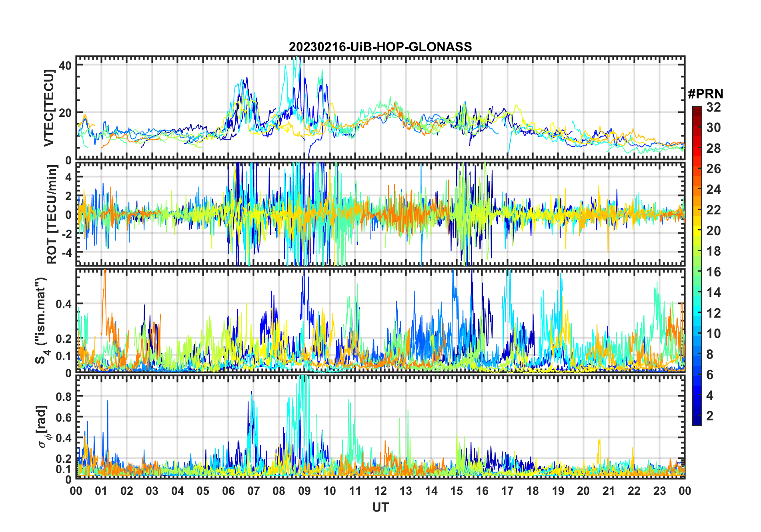761x532 pixels.
Task: Click colorbar tick label 24
Action: click(x=713, y=190)
